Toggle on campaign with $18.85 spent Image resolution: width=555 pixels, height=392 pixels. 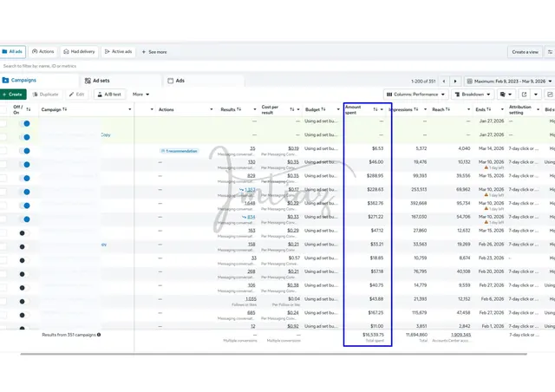24,261
